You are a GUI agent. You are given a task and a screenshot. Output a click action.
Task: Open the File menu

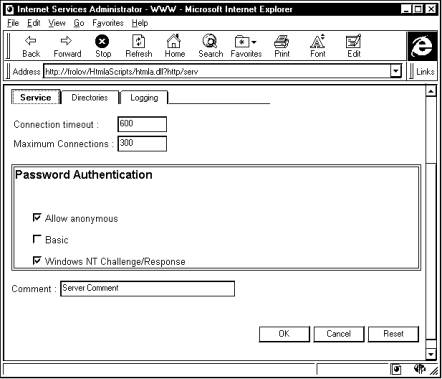coord(13,23)
